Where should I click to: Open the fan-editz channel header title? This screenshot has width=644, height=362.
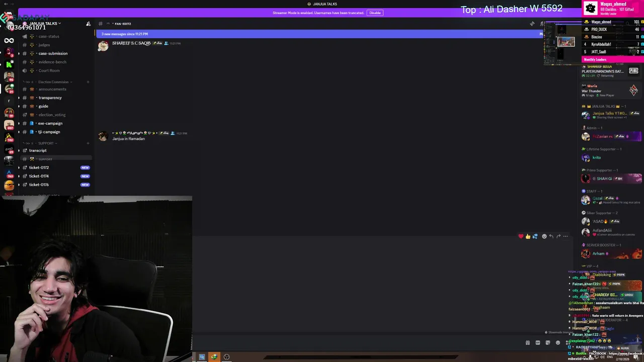pyautogui.click(x=122, y=24)
